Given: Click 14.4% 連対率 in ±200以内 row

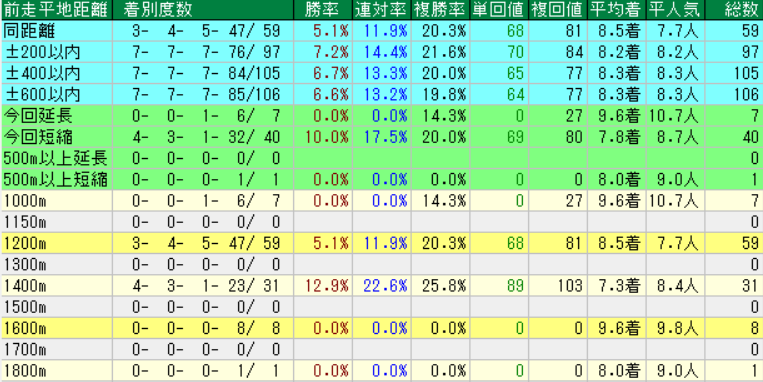Looking at the screenshot, I should (386, 52).
